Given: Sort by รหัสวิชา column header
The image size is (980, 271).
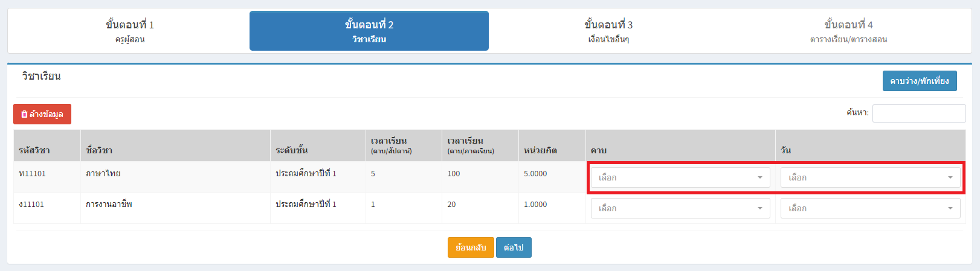Looking at the screenshot, I should 47,145.
